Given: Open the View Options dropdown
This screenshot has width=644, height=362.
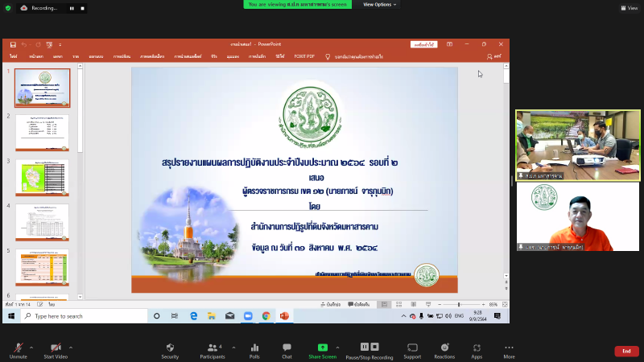Looking at the screenshot, I should [x=379, y=5].
